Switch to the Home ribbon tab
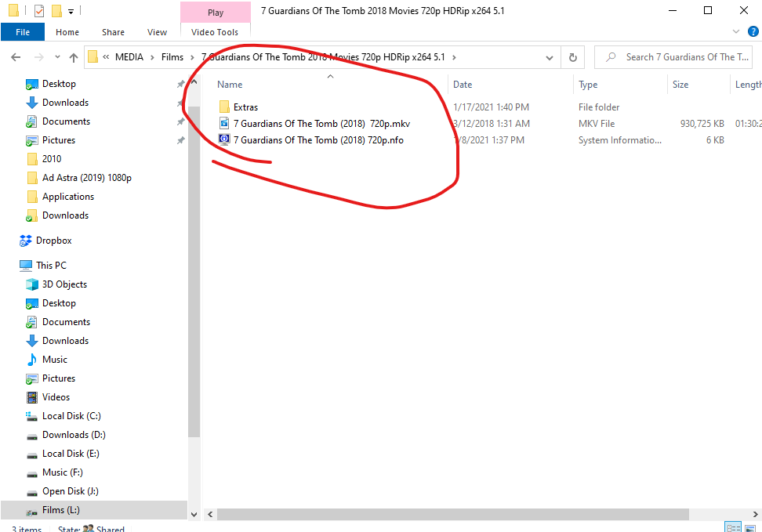 [67, 32]
